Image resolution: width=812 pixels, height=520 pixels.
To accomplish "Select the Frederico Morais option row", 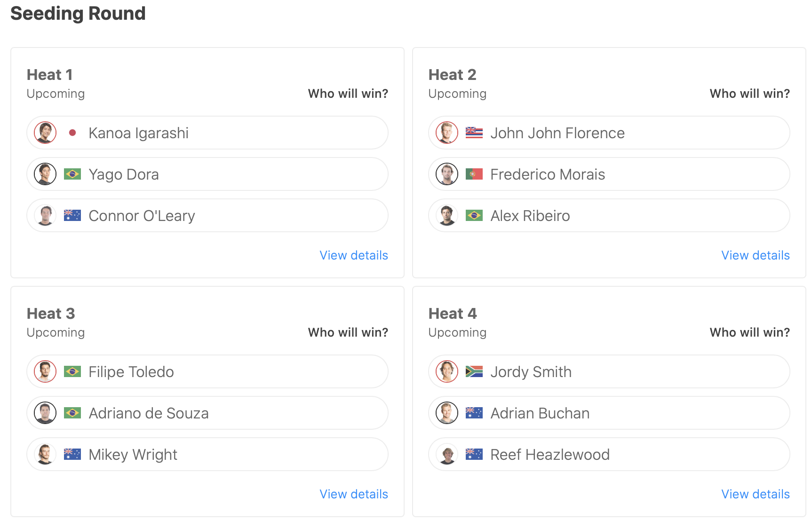I will point(609,174).
